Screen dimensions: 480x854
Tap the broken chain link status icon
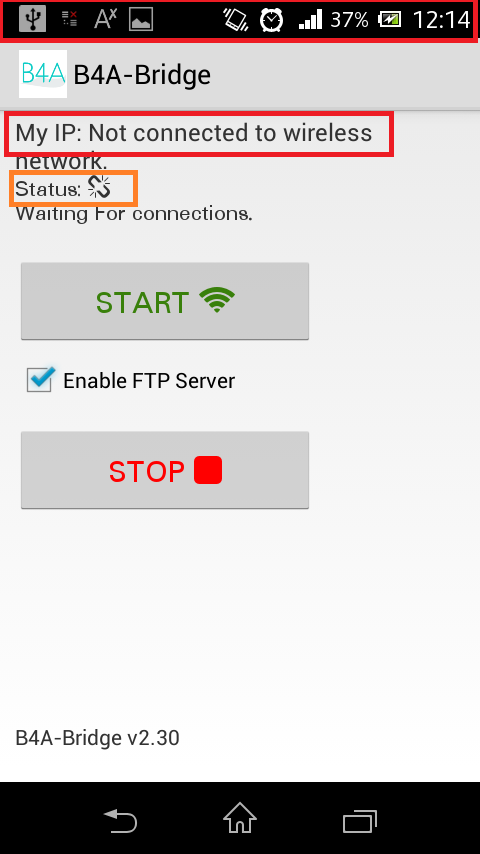click(x=99, y=187)
